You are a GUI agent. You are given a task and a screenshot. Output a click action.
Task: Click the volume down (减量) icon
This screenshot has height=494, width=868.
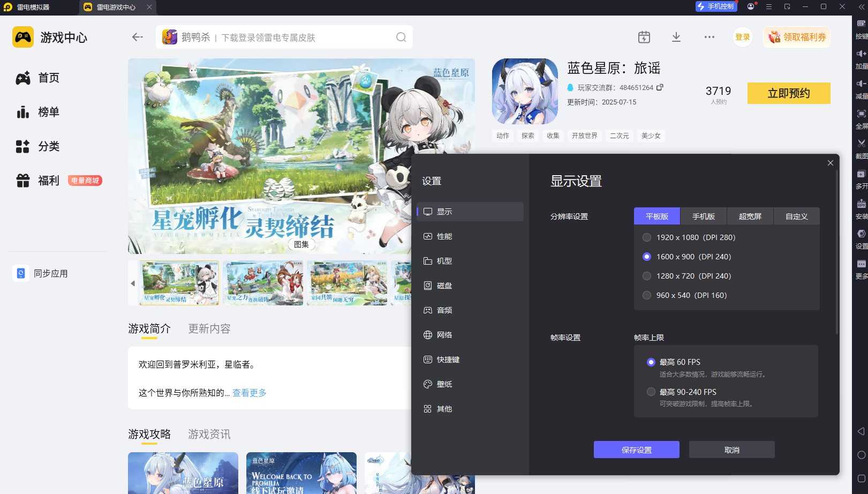pos(861,84)
